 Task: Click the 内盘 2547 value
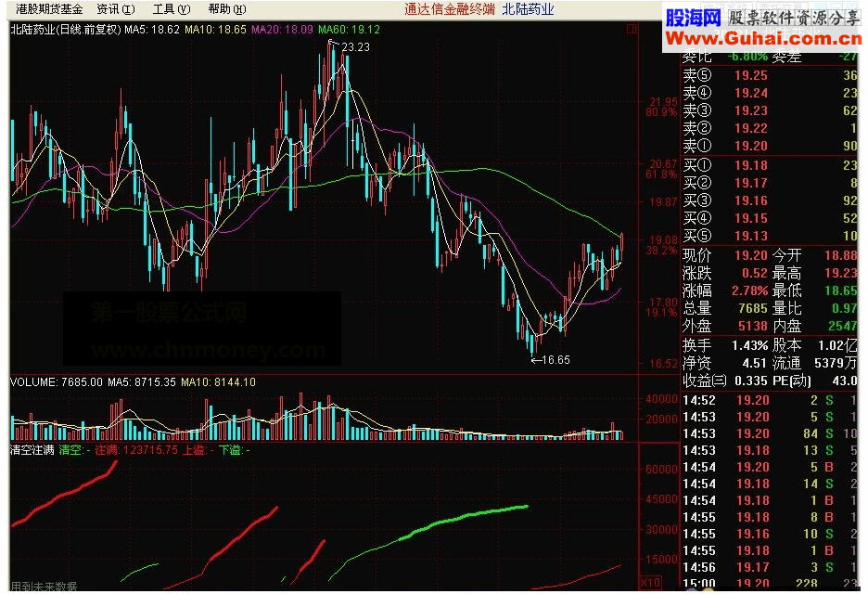coord(843,327)
